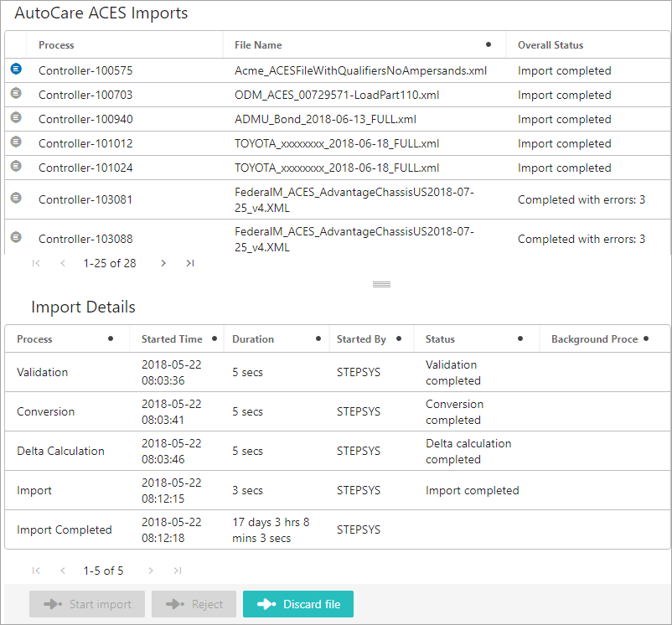
Task: Click the Started By column header
Action: 361,339
